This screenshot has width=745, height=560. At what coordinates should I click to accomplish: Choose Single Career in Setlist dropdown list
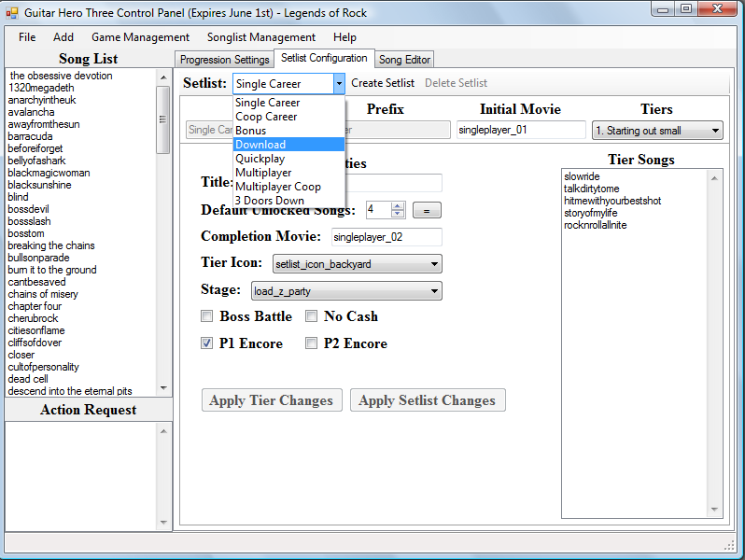(288, 103)
